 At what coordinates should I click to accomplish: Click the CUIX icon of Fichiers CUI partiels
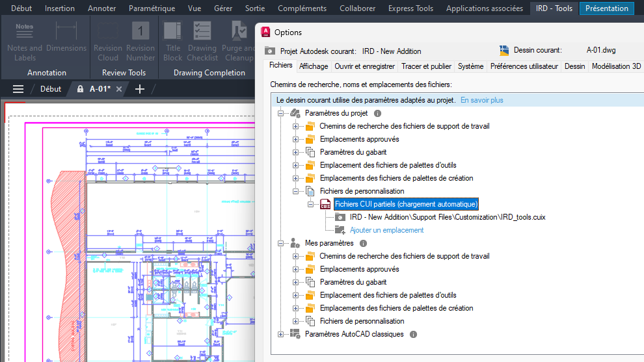pyautogui.click(x=325, y=204)
